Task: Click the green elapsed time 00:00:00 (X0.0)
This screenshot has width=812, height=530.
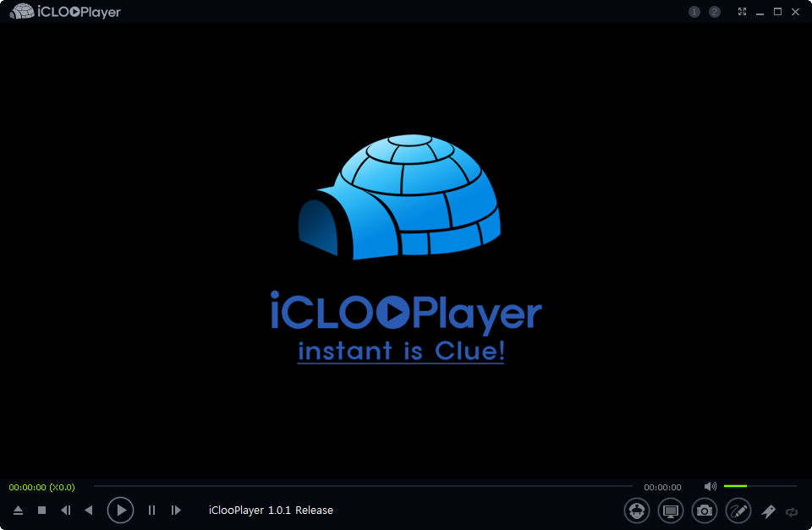Action: (42, 487)
